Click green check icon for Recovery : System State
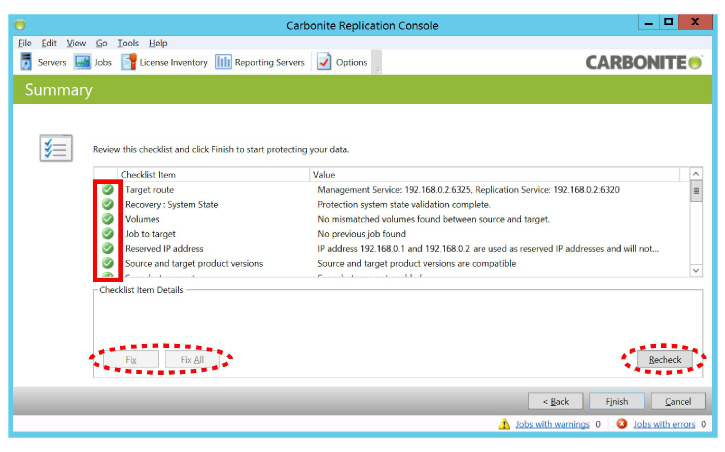The image size is (725, 452). pyautogui.click(x=108, y=204)
